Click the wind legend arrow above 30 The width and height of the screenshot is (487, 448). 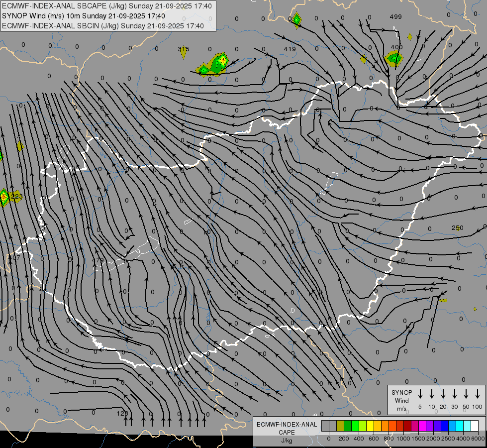point(454,394)
